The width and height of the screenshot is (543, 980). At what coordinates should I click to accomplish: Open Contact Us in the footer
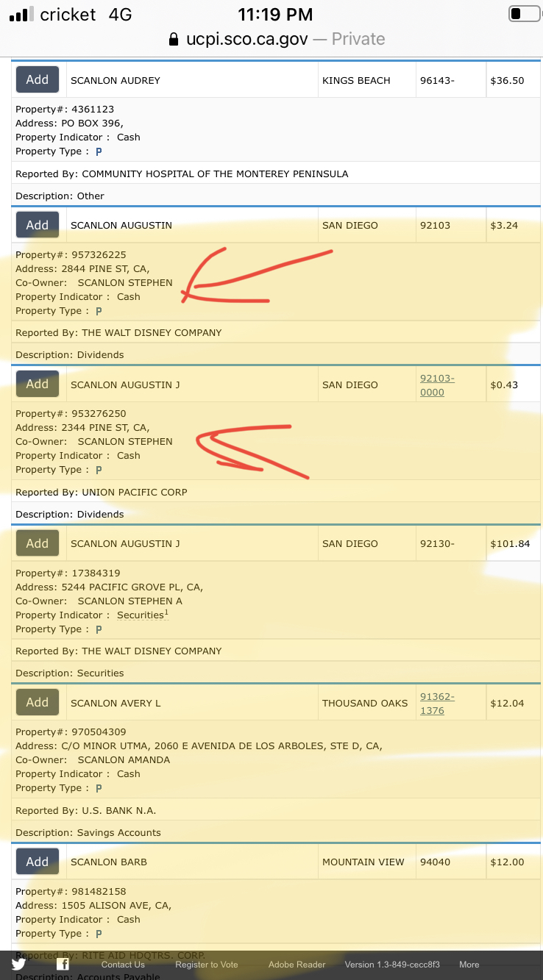(x=123, y=965)
